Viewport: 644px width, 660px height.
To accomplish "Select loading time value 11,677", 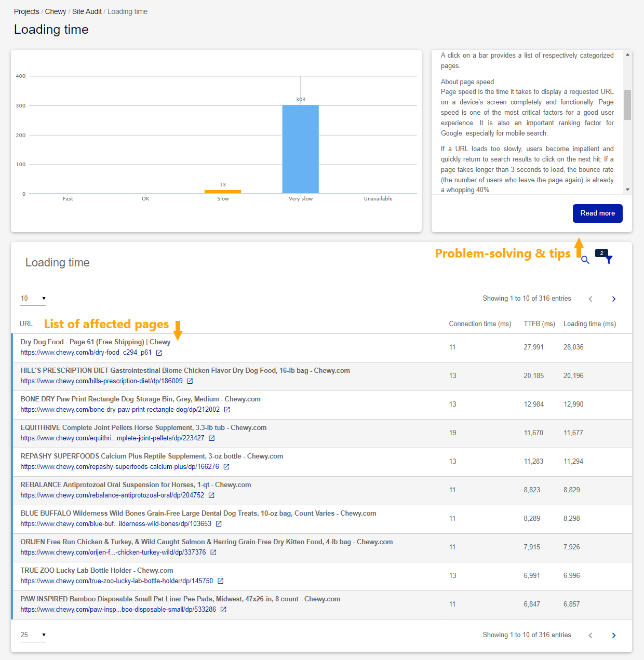I will click(573, 433).
